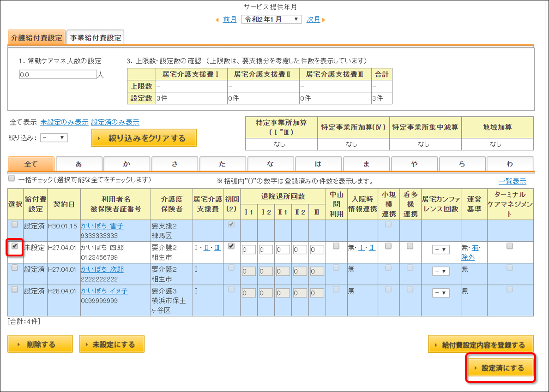
Task: Open user link かいぽち イヌ子
Action: (104, 291)
